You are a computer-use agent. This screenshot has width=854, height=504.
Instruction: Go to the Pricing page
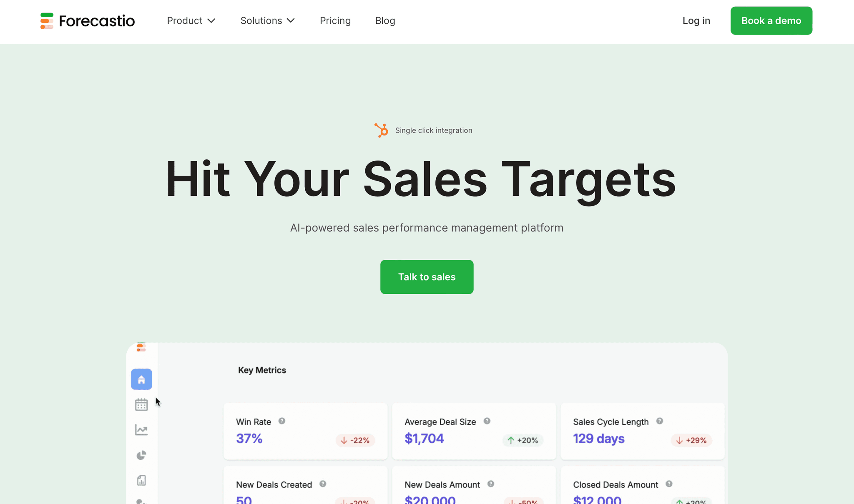point(335,20)
